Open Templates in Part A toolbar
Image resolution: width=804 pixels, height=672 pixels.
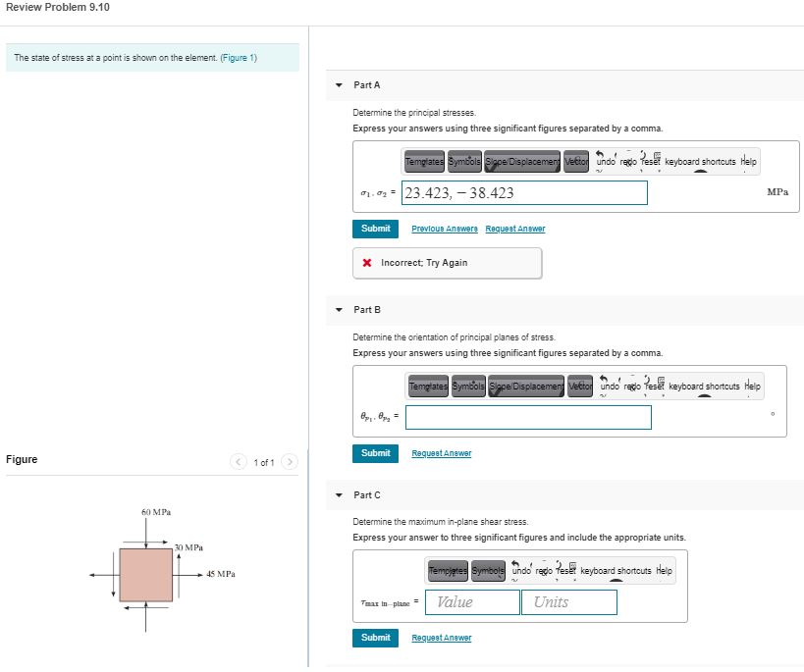coord(424,162)
